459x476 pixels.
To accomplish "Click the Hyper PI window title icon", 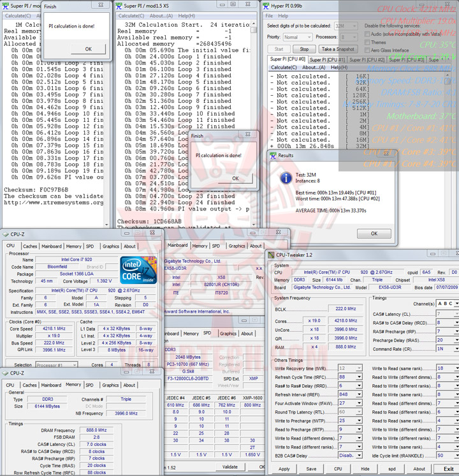I will click(266, 6).
